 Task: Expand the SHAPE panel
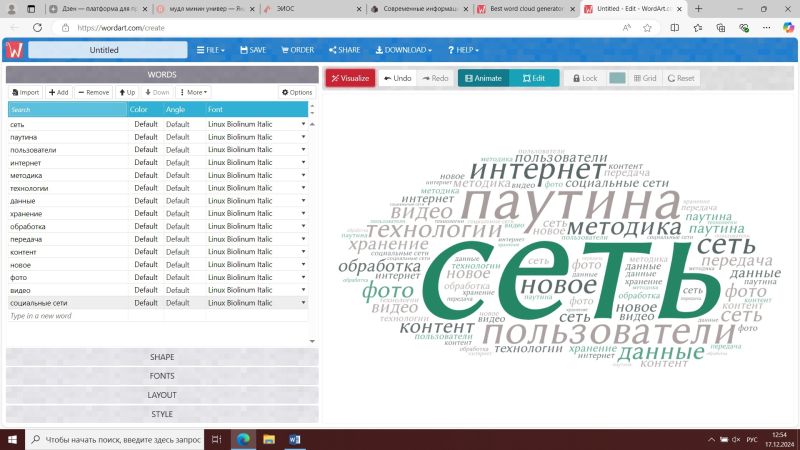[x=161, y=357]
